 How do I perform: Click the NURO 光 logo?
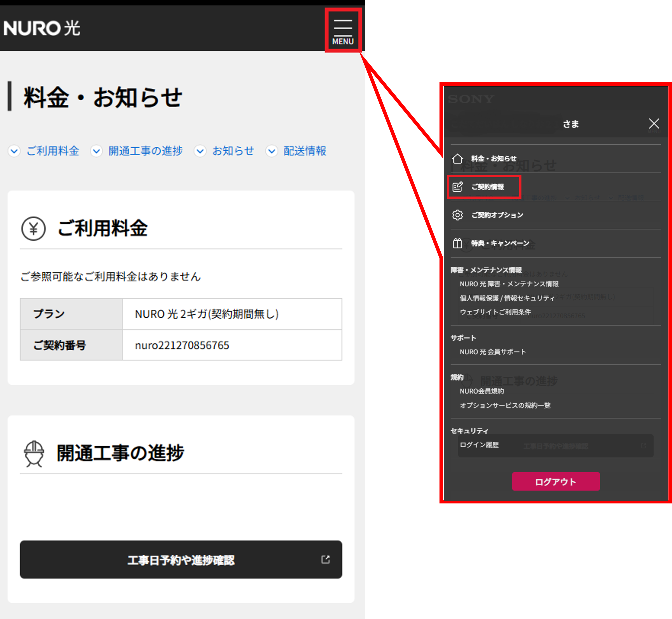pyautogui.click(x=41, y=28)
